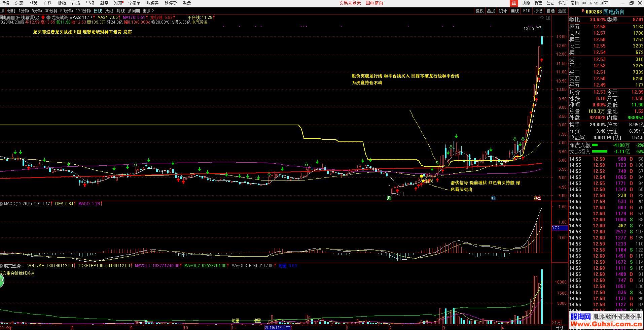The width and height of the screenshot is (644, 330).
Task: Click the 国电南自 stock name in right panel
Action: point(614,12)
